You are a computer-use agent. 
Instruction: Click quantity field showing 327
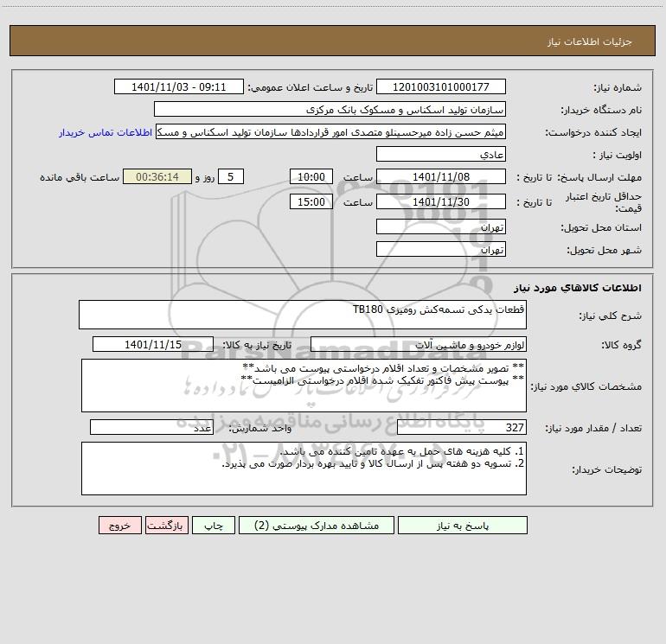[462, 427]
